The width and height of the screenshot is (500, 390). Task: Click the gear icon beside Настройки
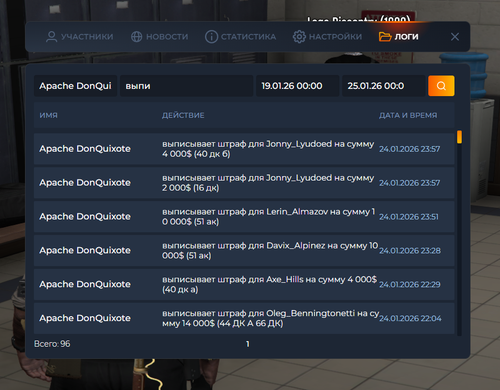pos(299,37)
